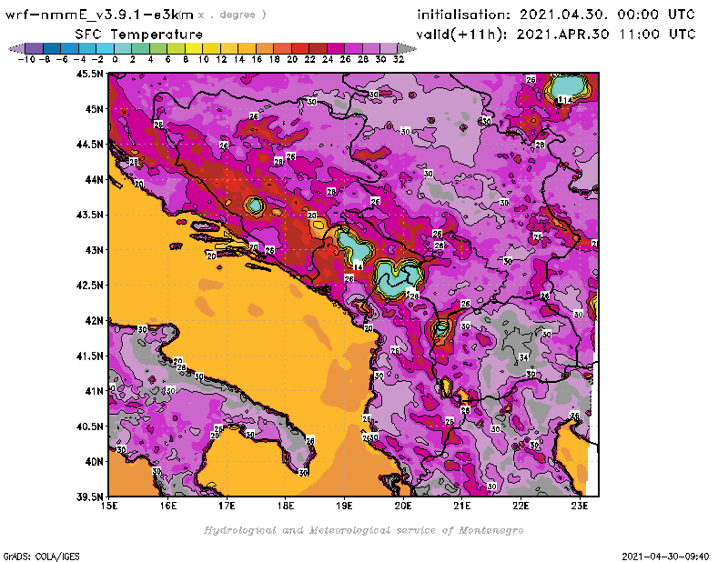The width and height of the screenshot is (728, 562).
Task: Click the '39.5N' latitude label
Action: click(x=89, y=497)
